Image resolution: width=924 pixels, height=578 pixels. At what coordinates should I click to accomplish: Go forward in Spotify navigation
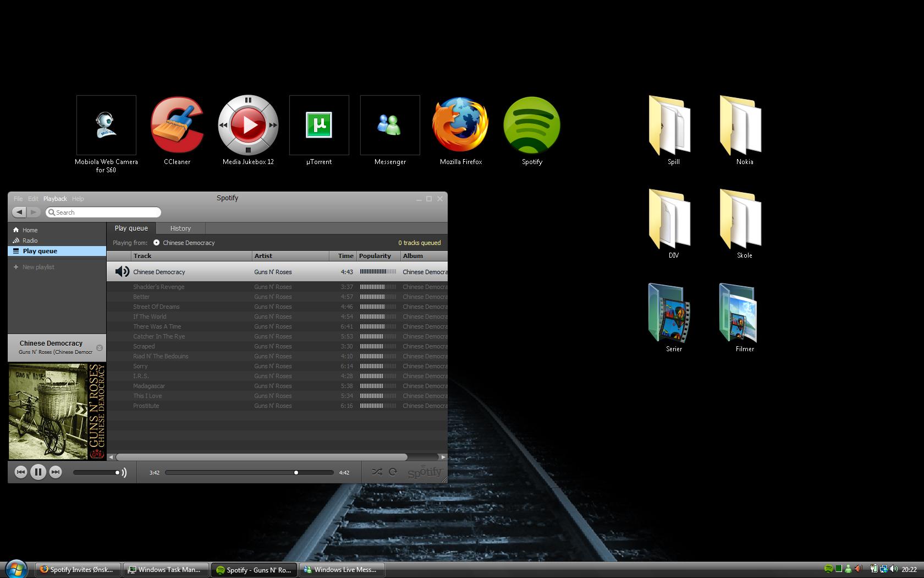click(34, 212)
